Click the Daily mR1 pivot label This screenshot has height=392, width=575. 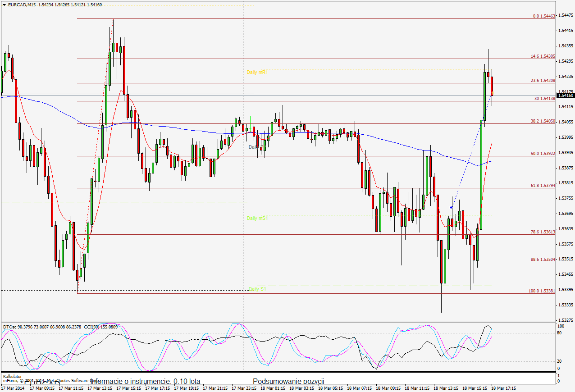coord(257,72)
